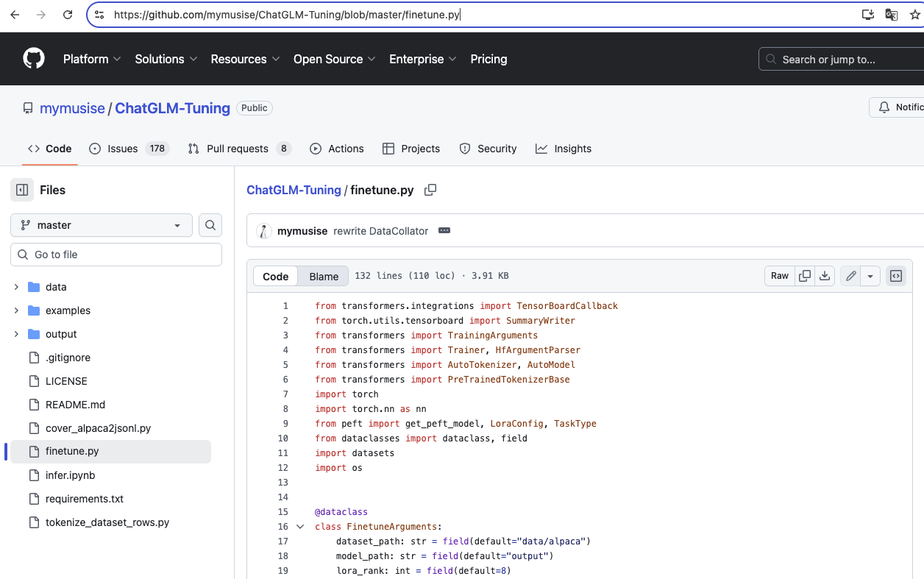Viewport: 924px width, 579px height.
Task: Click the browser forward arrow
Action: coord(41,15)
